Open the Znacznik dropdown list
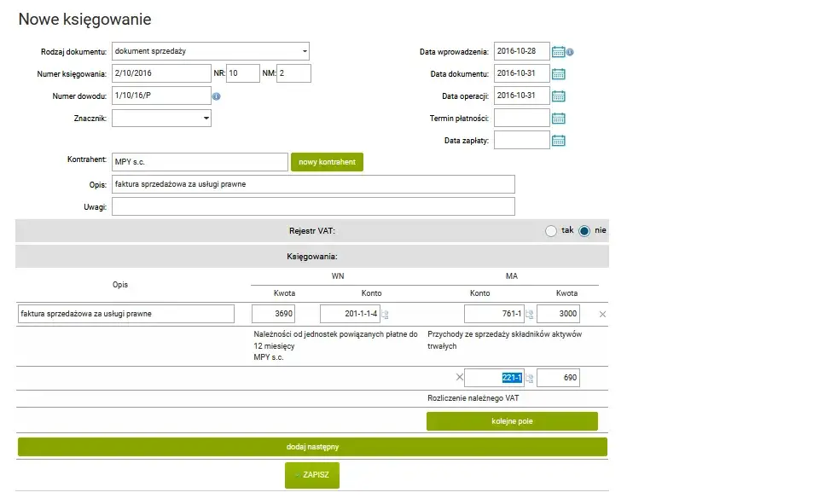This screenshot has width=813, height=504. [206, 119]
